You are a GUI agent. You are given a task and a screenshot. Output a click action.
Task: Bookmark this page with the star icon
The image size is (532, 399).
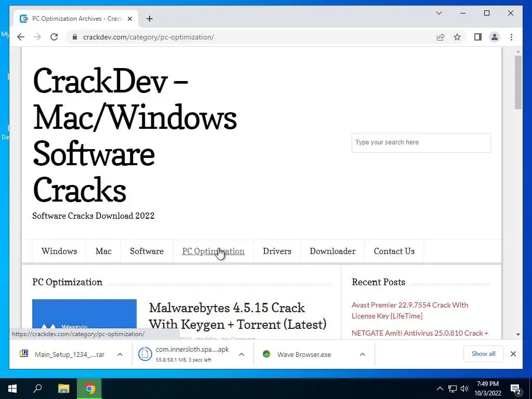[457, 37]
